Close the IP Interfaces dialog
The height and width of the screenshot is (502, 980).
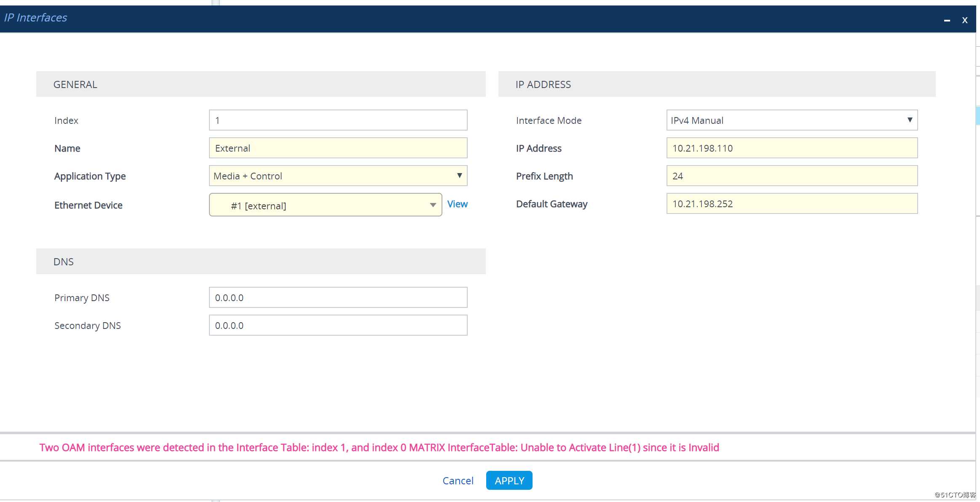[965, 20]
